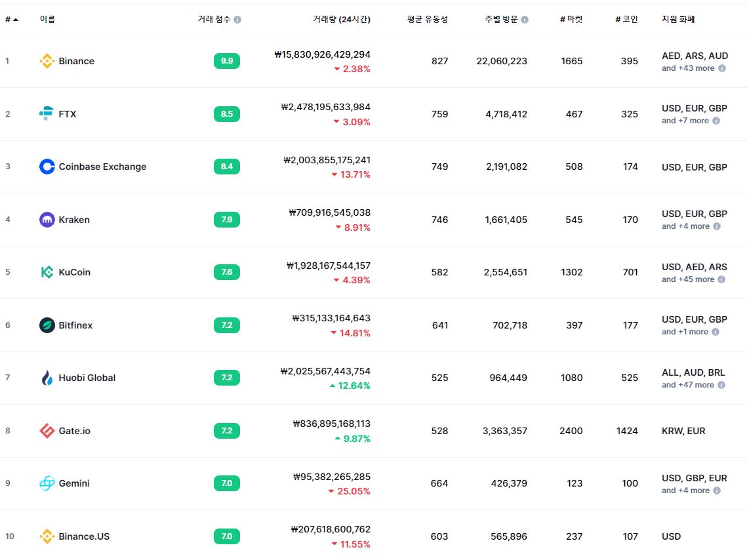Viewport: 747px width, 560px height.
Task: Open the KuCoin exchange link
Action: [x=74, y=272]
